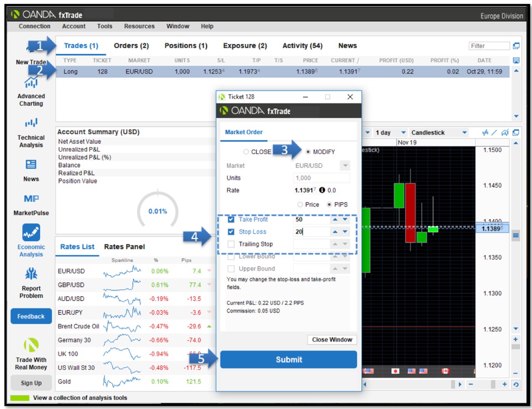
Task: Submit the modified market order
Action: pyautogui.click(x=289, y=360)
